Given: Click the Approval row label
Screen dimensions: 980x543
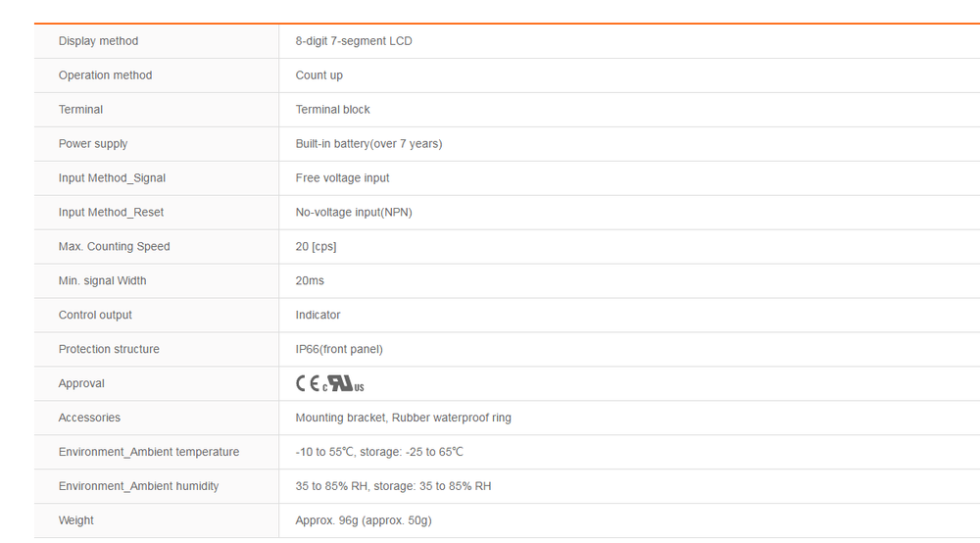Looking at the screenshot, I should (81, 384).
